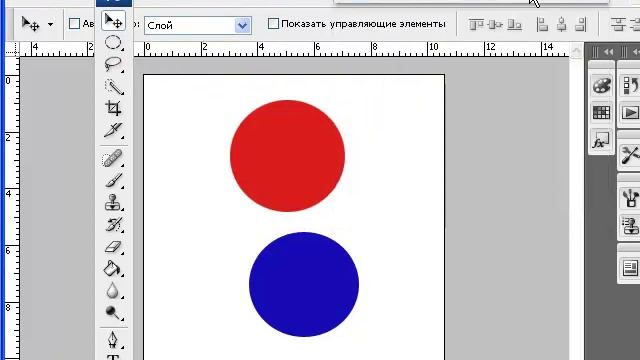Click the red circle on canvas
The height and width of the screenshot is (360, 640).
pos(287,156)
